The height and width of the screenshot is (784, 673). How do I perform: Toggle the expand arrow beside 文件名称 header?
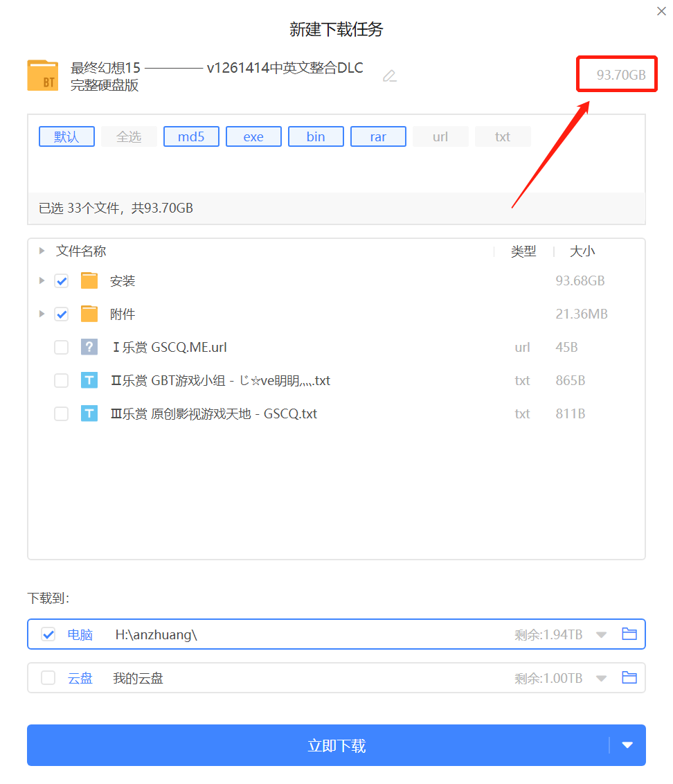[42, 251]
